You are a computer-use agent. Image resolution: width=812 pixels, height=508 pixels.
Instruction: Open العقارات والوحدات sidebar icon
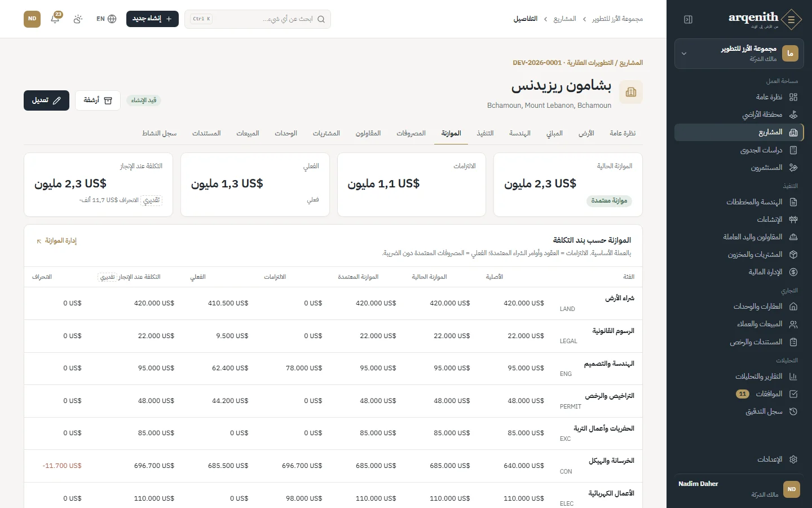click(793, 306)
